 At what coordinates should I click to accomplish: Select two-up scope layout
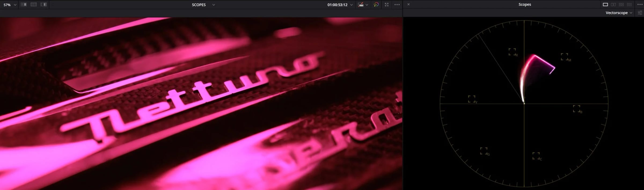click(x=613, y=5)
